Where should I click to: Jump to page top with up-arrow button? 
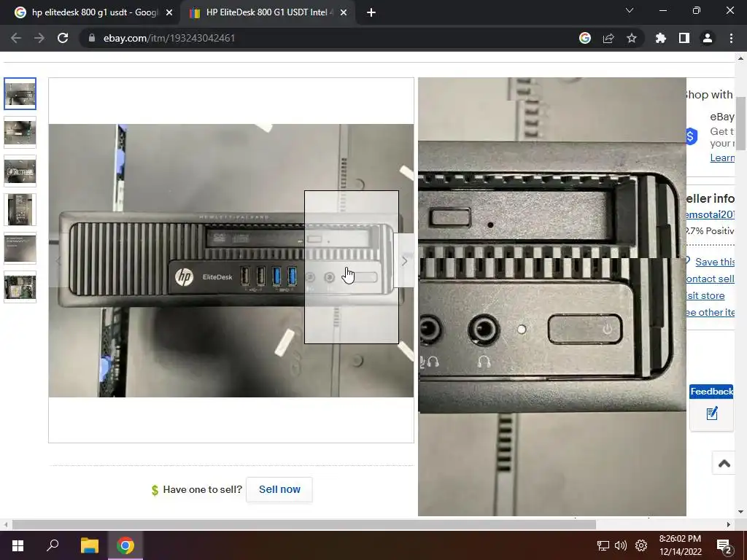(724, 463)
